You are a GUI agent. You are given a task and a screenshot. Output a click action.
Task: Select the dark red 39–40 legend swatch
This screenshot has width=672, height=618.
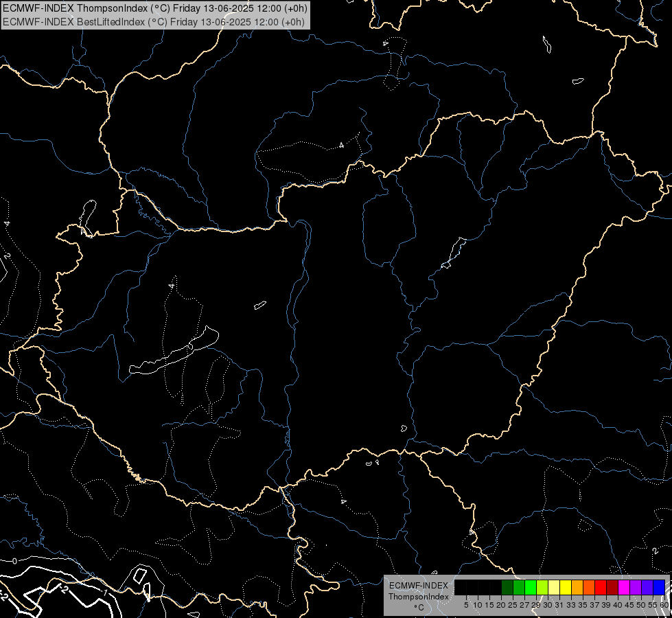[612, 587]
